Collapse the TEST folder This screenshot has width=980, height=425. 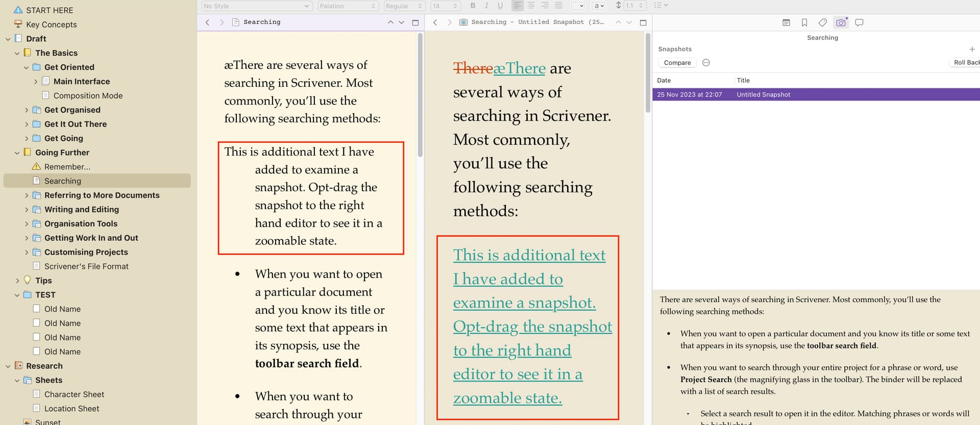[17, 295]
